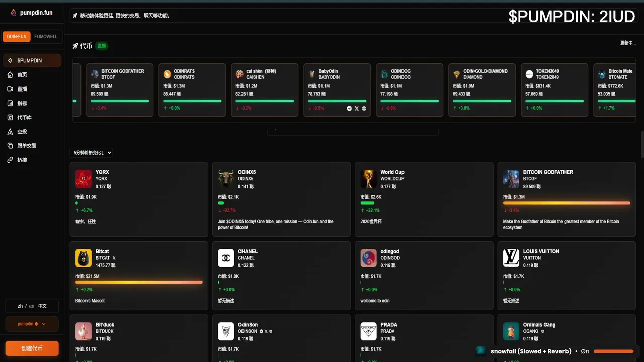The image size is (644, 362).
Task: Click the ODINX5 -92.7% change value
Action: [227, 210]
